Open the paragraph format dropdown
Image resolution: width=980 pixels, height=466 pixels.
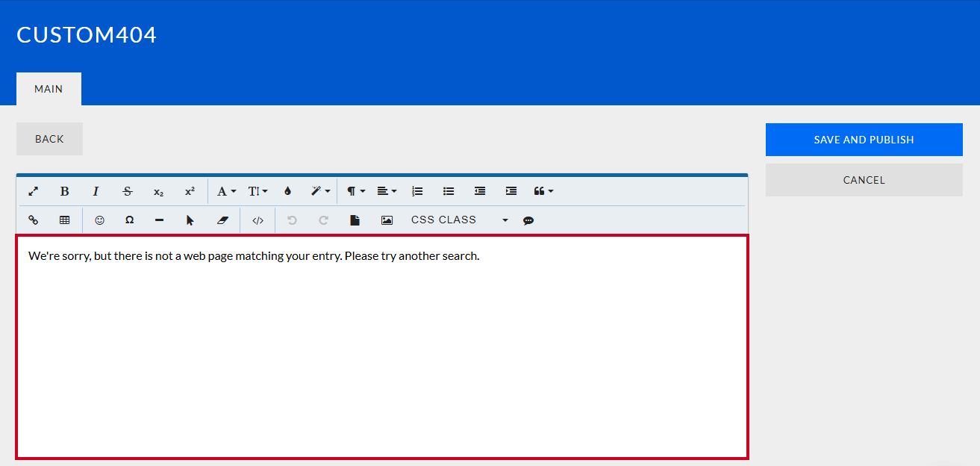coord(356,191)
